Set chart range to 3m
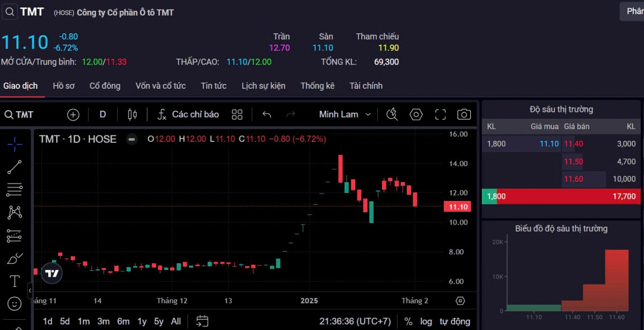This screenshot has height=330, width=644. click(104, 321)
